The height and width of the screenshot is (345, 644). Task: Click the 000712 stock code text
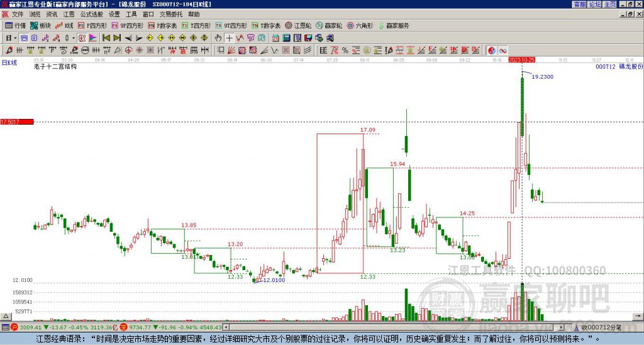[x=606, y=66]
